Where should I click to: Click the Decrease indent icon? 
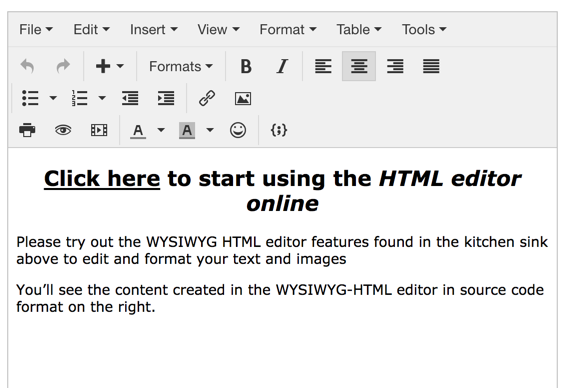pyautogui.click(x=130, y=98)
